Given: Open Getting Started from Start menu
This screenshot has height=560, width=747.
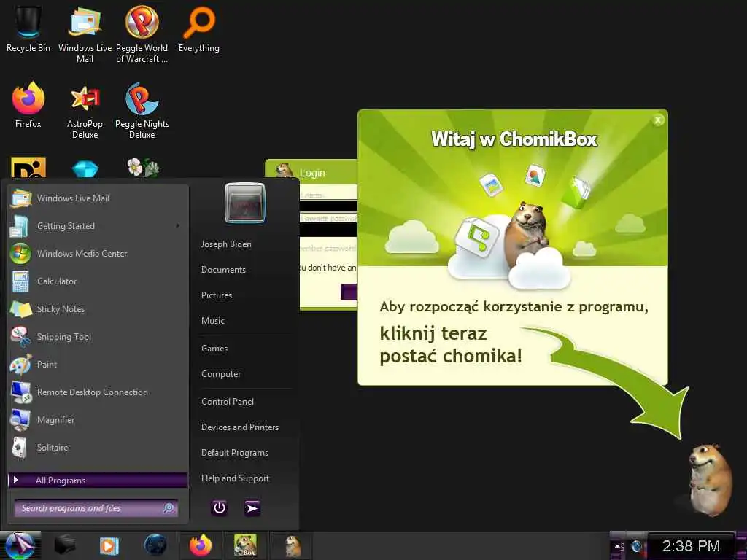Looking at the screenshot, I should (98, 226).
